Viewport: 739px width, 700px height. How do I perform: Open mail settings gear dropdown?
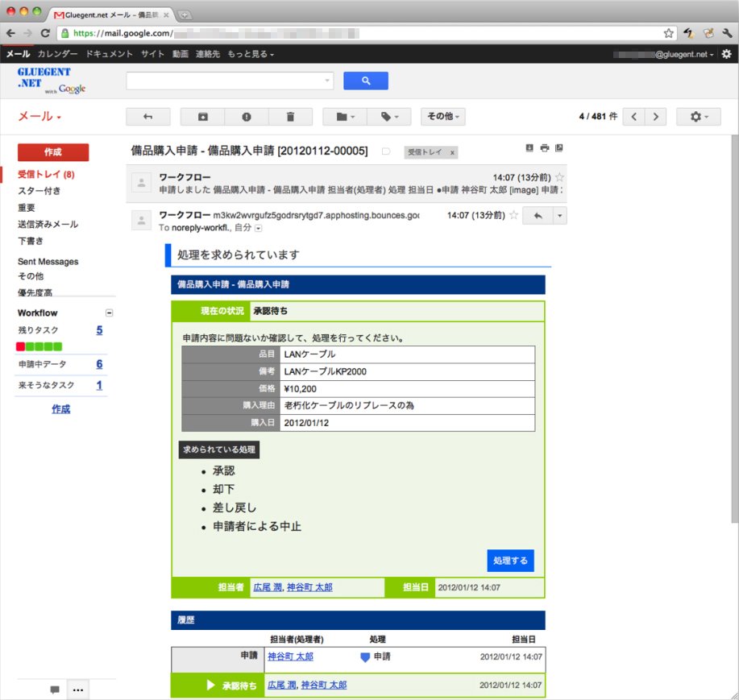pos(699,116)
